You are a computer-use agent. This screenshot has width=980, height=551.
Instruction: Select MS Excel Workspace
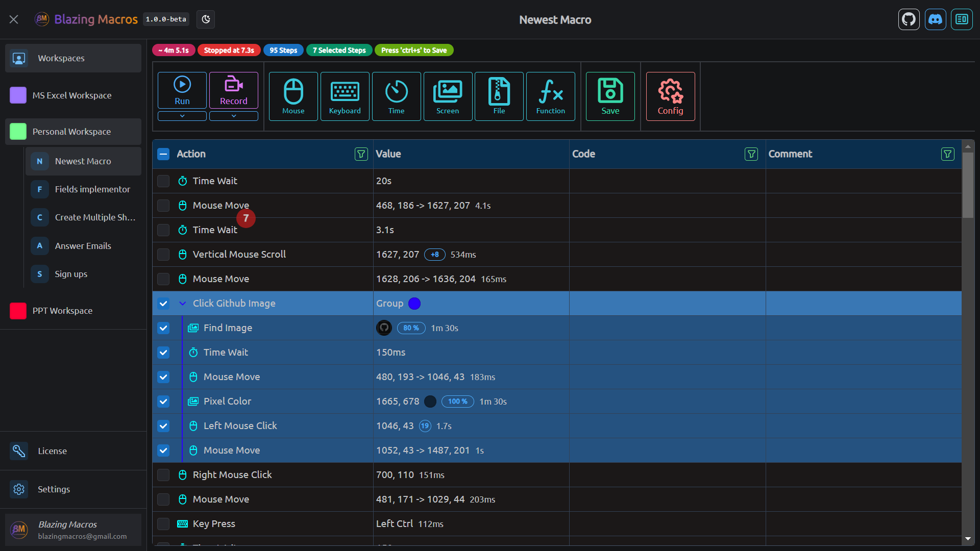[73, 95]
